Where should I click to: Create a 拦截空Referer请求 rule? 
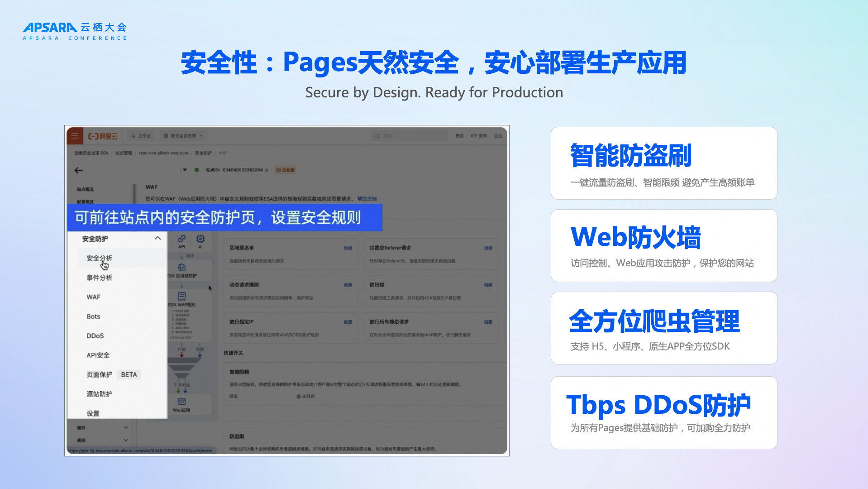(x=488, y=248)
